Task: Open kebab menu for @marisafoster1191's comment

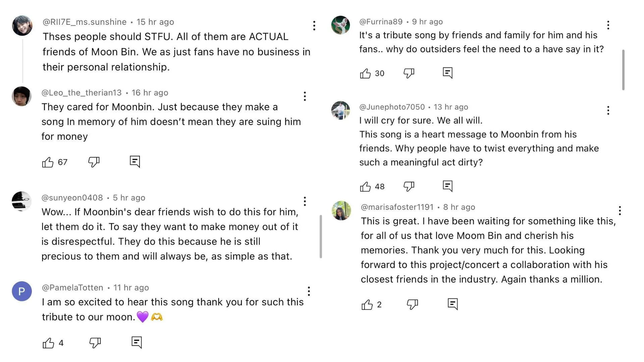Action: [620, 210]
